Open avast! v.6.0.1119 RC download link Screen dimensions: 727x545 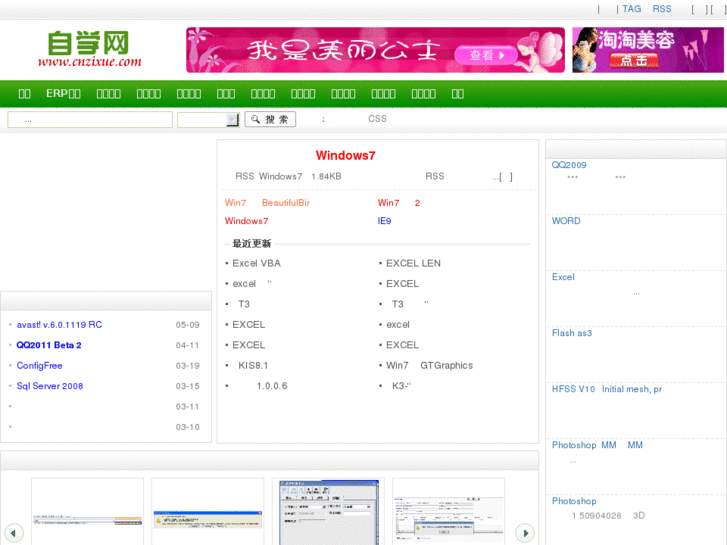pyautogui.click(x=59, y=325)
